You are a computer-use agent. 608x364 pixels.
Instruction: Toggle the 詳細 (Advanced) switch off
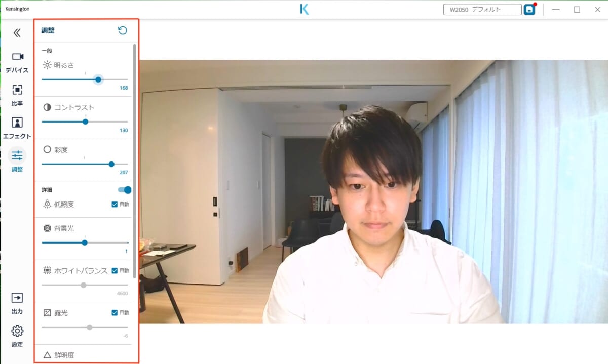(125, 190)
